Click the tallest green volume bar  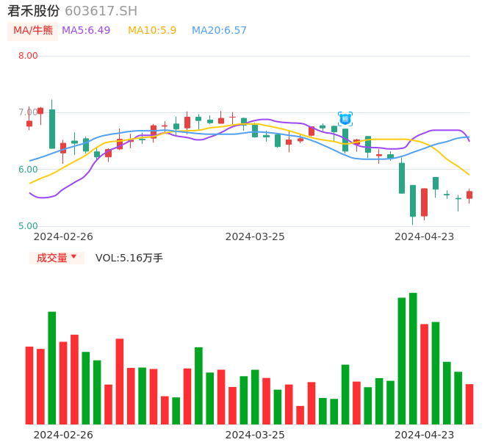pyautogui.click(x=413, y=358)
